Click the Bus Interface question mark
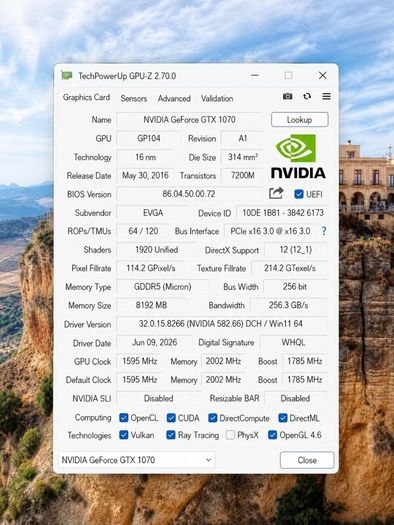 tap(323, 231)
